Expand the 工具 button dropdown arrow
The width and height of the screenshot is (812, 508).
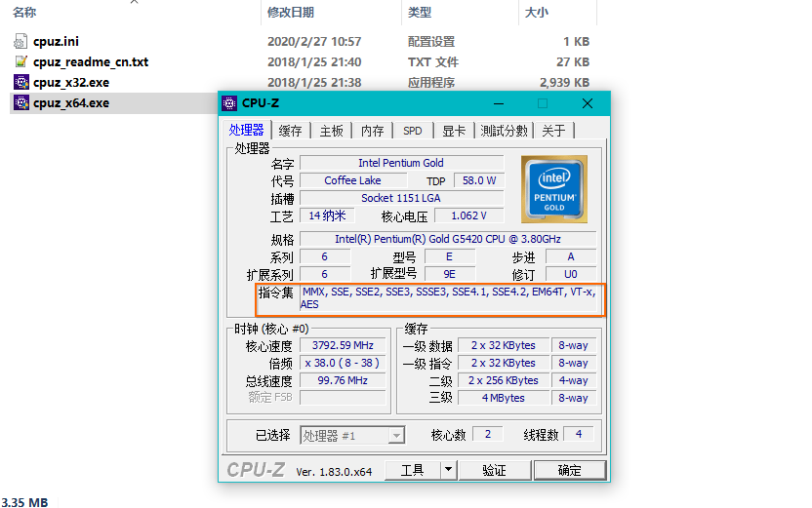(x=448, y=470)
